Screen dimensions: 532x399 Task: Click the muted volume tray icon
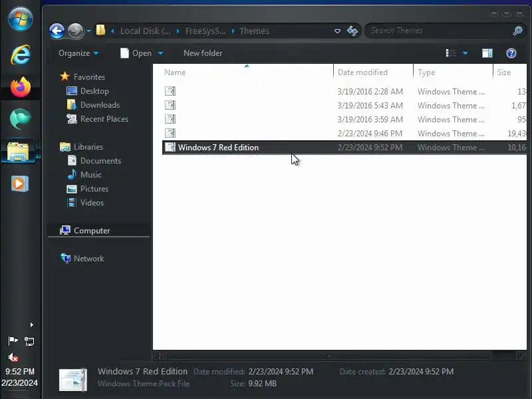click(13, 357)
